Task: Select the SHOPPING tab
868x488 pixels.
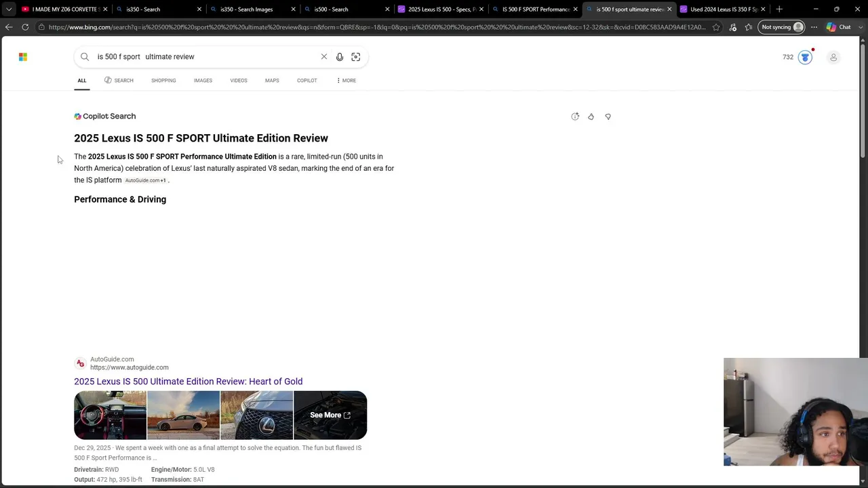Action: click(163, 81)
